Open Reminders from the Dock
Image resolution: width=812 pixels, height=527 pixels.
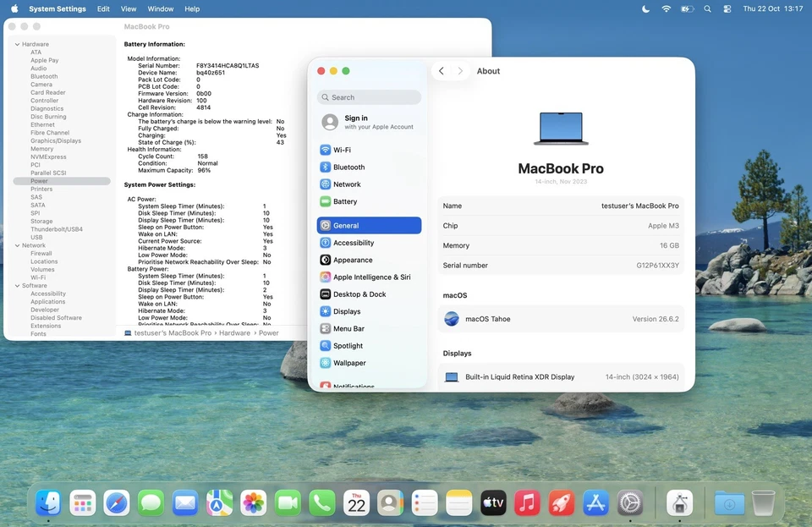(425, 502)
